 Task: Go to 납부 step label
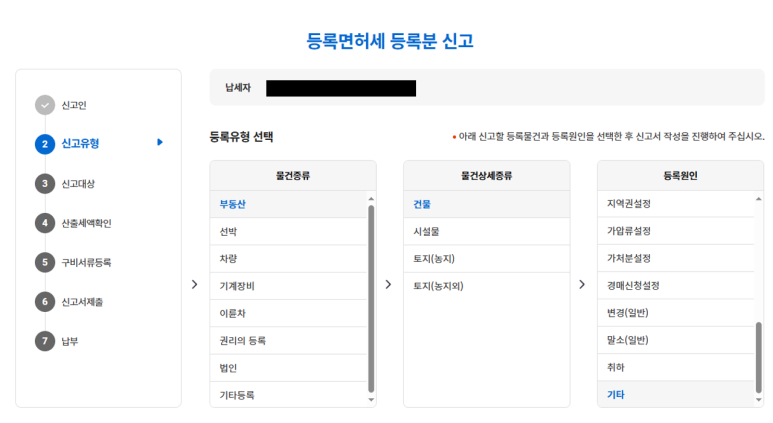click(70, 342)
